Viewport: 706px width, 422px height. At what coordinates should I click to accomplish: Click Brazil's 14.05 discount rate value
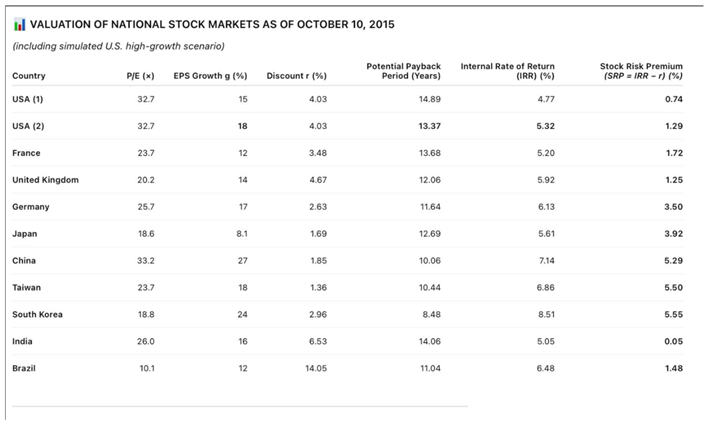[315, 368]
